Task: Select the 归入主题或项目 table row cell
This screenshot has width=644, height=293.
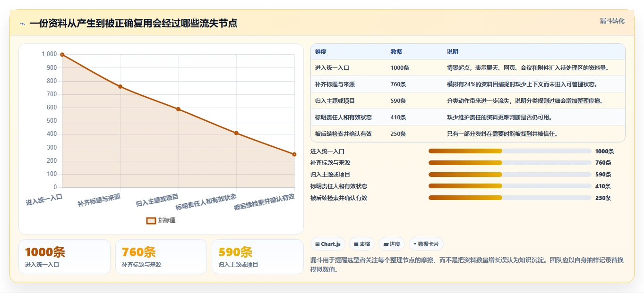Action: click(x=335, y=101)
